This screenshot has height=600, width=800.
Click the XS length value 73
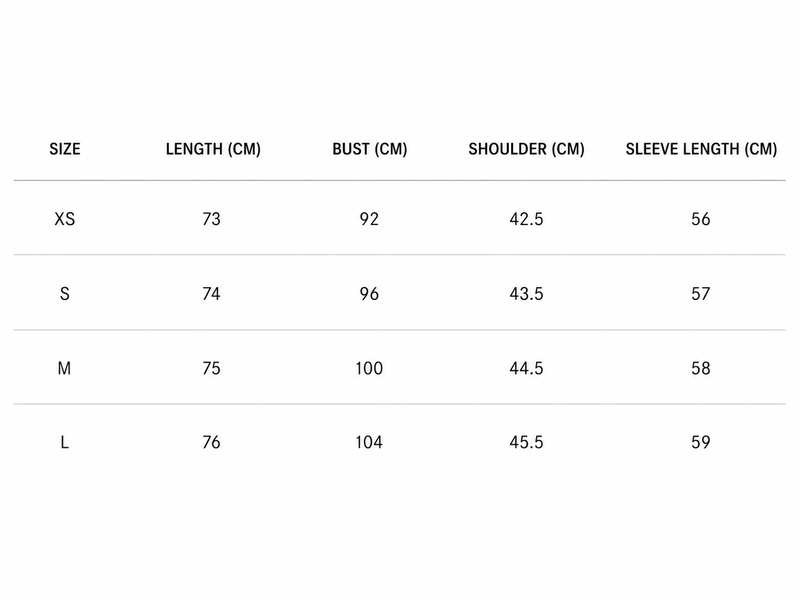[211, 219]
